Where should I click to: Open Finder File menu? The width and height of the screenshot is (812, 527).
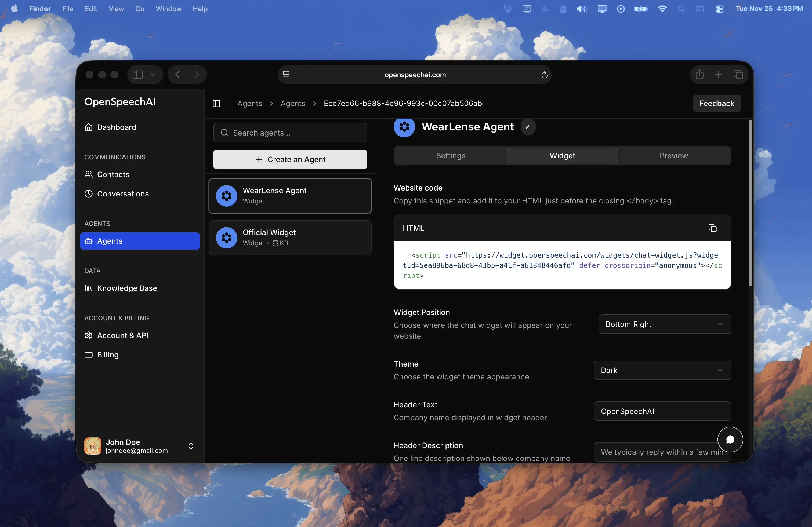pos(68,9)
